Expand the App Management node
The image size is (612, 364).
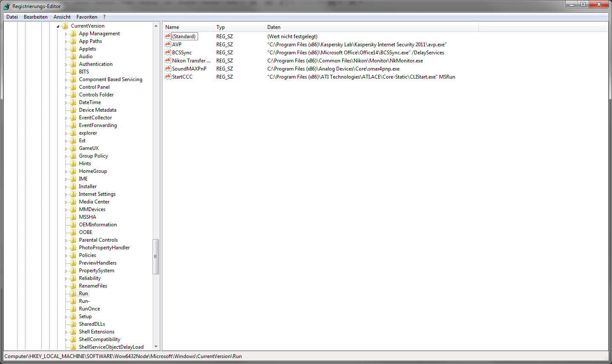(x=66, y=34)
